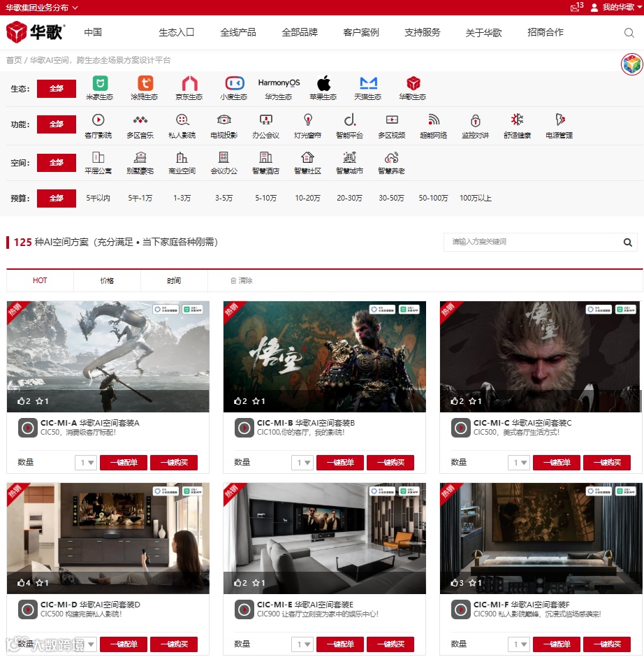Filter by 舒适健康 function
The height and width of the screenshot is (657, 644).
[x=517, y=126]
